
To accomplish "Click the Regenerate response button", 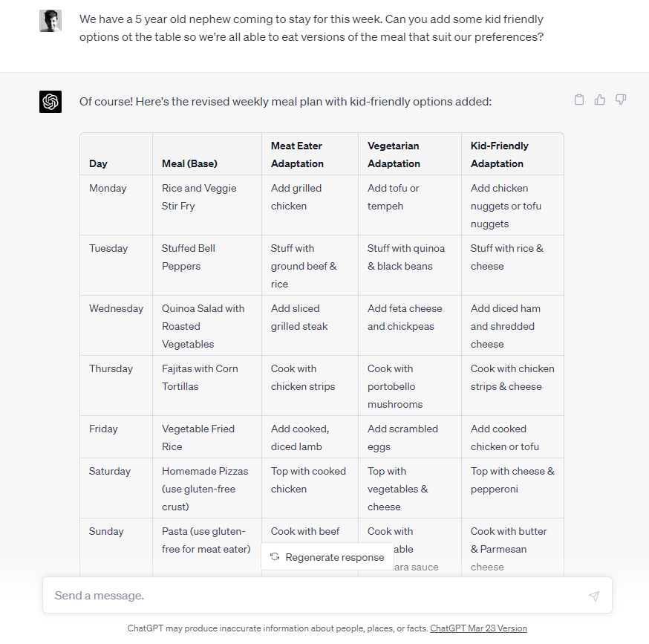I will pyautogui.click(x=327, y=557).
